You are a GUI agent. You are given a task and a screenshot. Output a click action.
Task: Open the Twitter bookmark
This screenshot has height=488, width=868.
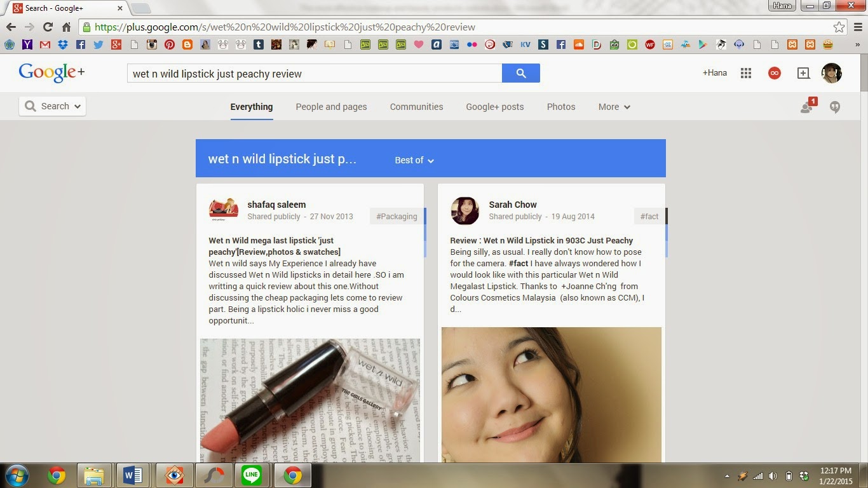pyautogui.click(x=98, y=45)
